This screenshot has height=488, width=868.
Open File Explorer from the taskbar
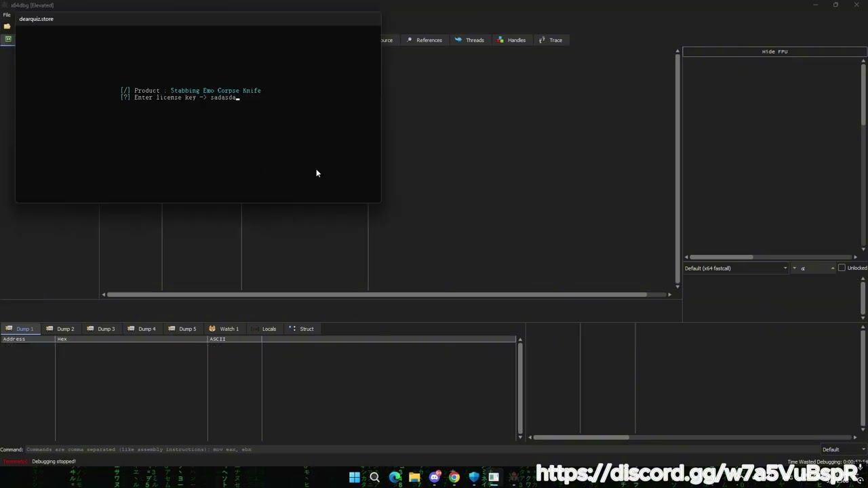click(414, 477)
